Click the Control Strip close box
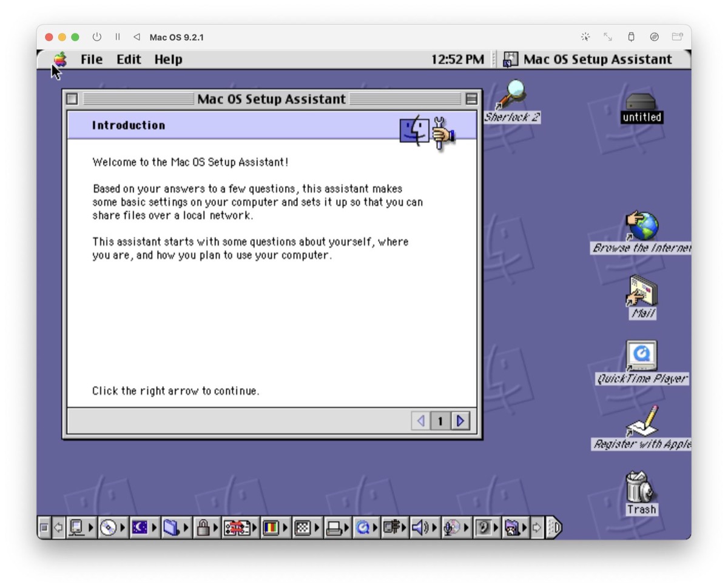Image resolution: width=728 pixels, height=588 pixels. coord(44,528)
